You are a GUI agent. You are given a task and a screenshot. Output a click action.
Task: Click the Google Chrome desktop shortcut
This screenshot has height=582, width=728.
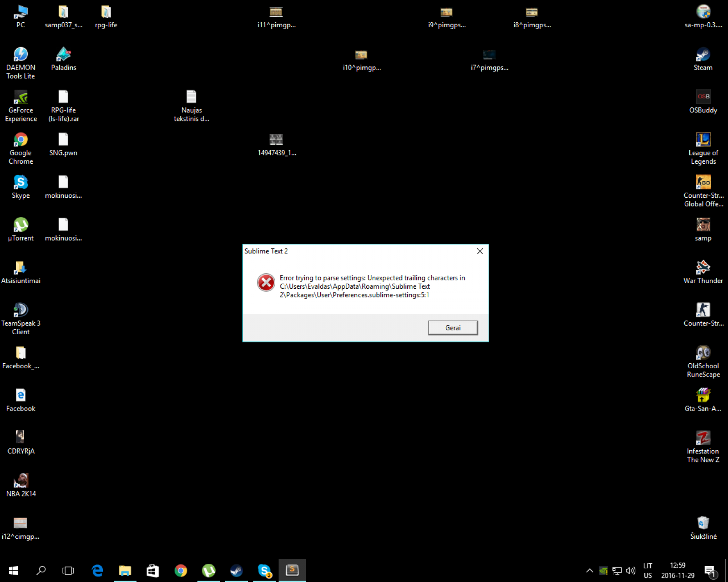21,149
